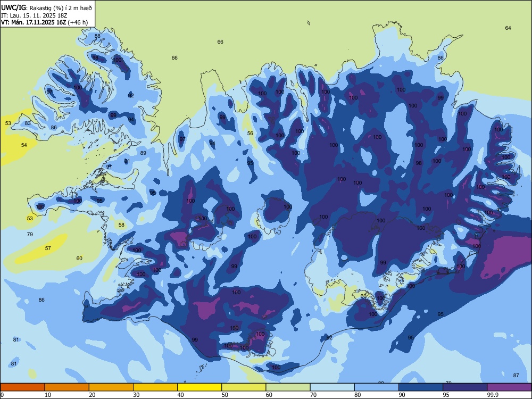
Task: Select the orange 10–20 legend swatch
Action: (x=67, y=387)
